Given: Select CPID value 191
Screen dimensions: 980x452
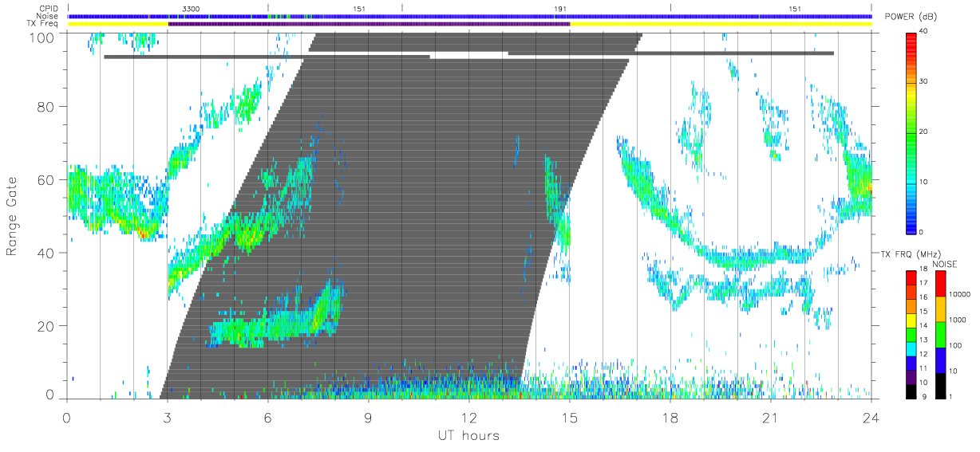Looking at the screenshot, I should tap(560, 8).
